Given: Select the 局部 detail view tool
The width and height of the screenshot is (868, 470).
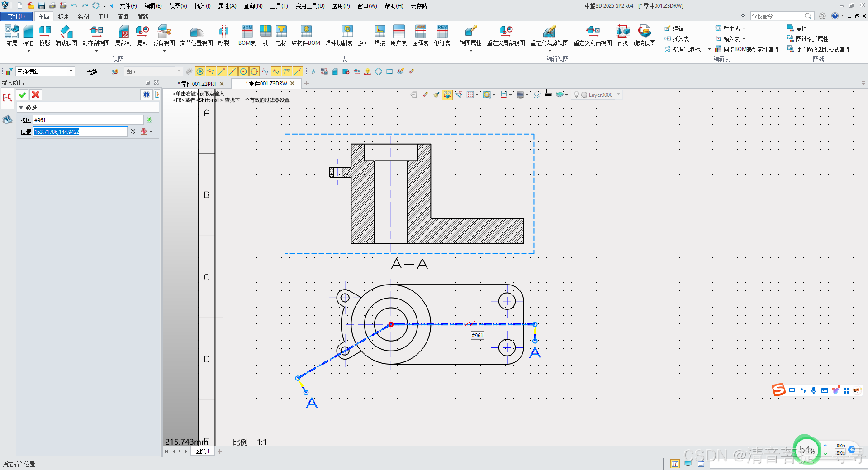Looking at the screenshot, I should [142, 35].
